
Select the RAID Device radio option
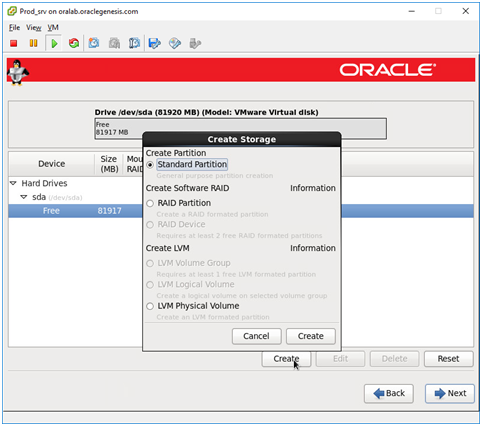150,225
